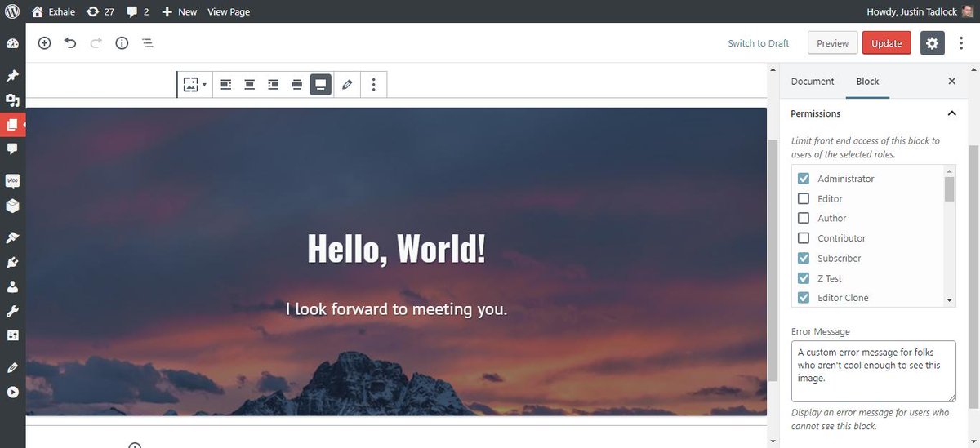View the 2 comments in moderation
The height and width of the screenshot is (448, 980).
tap(138, 11)
